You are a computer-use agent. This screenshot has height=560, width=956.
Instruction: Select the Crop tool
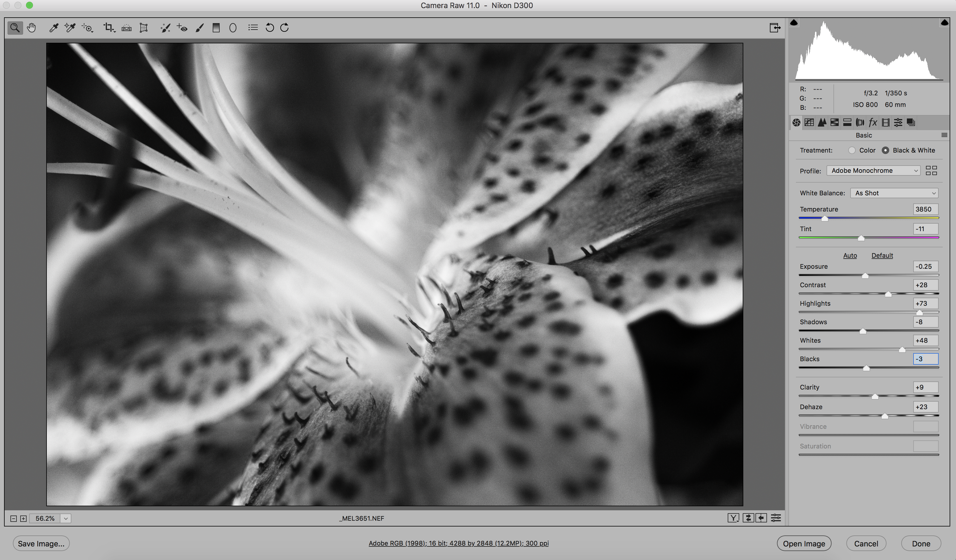point(108,28)
